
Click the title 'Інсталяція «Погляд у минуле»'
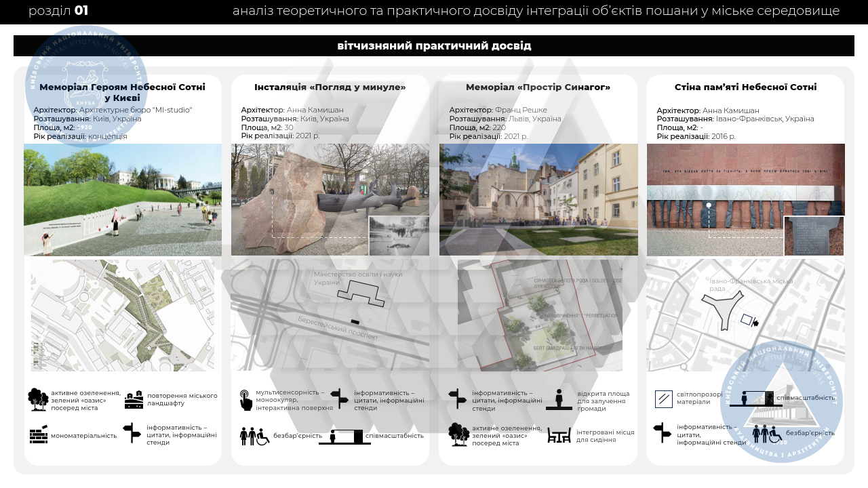330,87
